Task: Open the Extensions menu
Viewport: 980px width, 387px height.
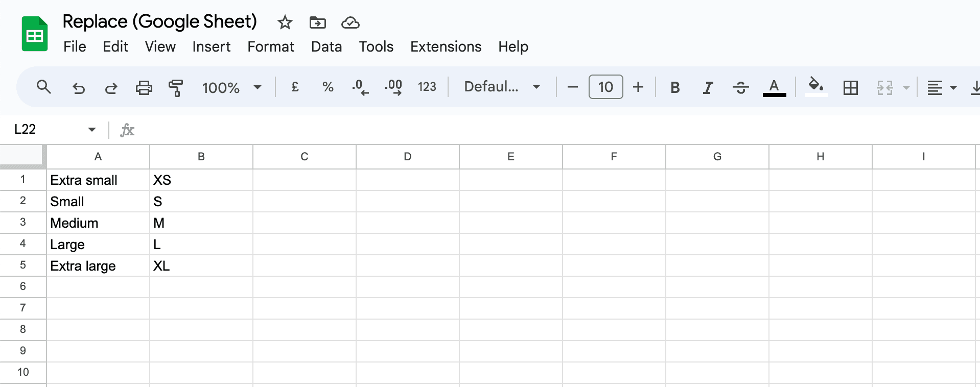Action: [445, 46]
